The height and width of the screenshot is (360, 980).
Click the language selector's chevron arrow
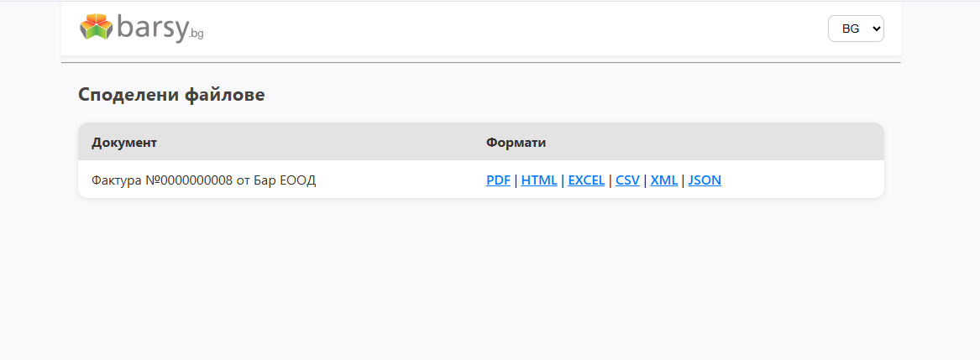877,29
